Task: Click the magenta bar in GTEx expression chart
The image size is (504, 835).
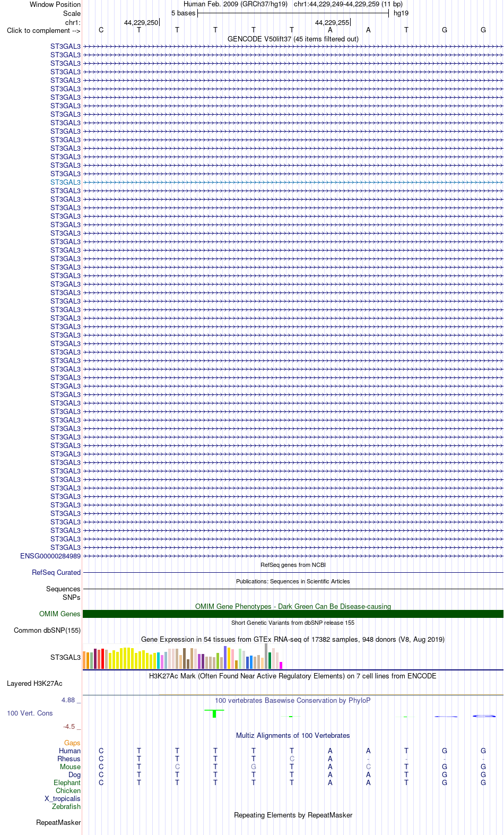Action: [281, 665]
